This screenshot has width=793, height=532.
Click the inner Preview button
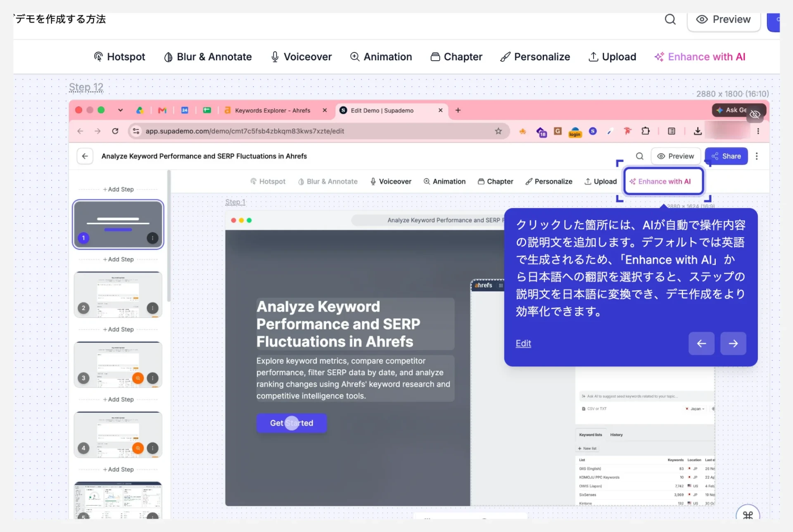[x=676, y=156]
